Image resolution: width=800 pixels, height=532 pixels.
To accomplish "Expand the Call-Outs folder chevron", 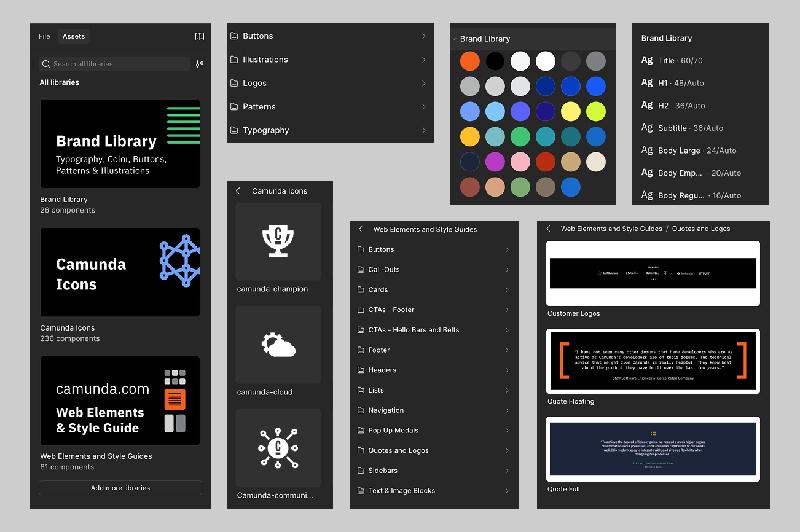I will pyautogui.click(x=507, y=270).
